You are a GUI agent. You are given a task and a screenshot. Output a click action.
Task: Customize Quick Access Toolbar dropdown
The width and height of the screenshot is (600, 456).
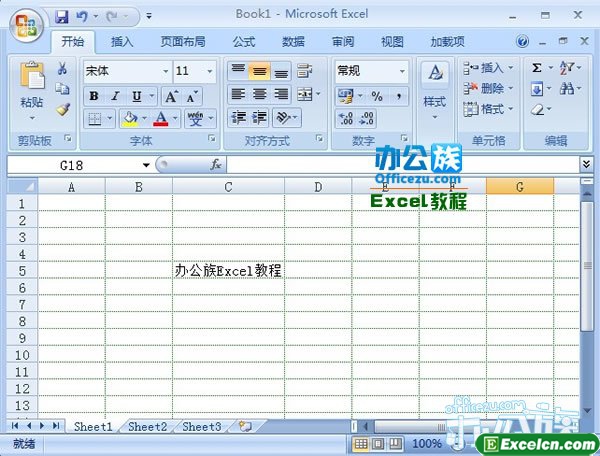[x=149, y=16]
